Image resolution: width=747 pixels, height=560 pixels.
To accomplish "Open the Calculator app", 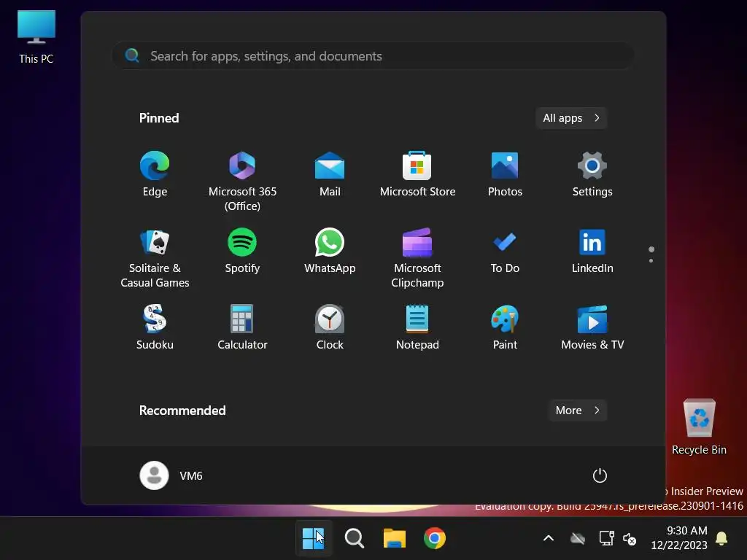I will tap(242, 327).
